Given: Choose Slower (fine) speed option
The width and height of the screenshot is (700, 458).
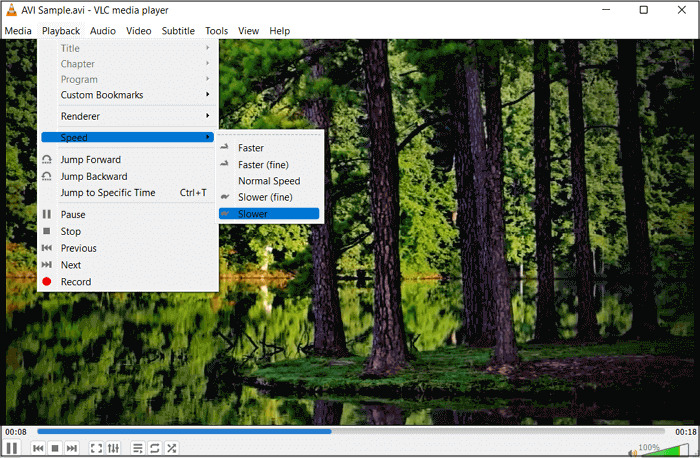Looking at the screenshot, I should [x=269, y=197].
